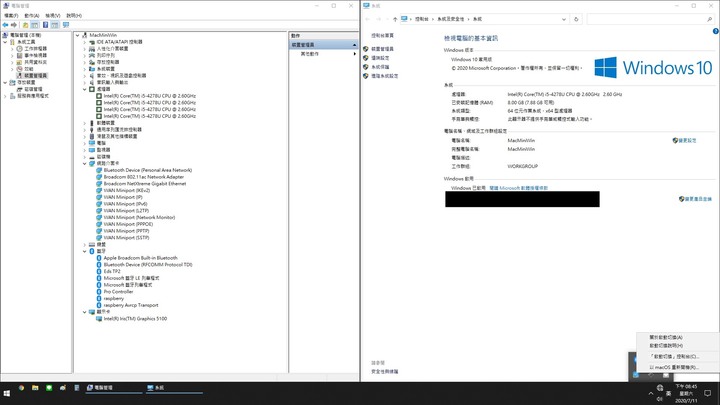The image size is (720, 405).
Task: Open the 檢視(V) View menu
Action: [x=53, y=16]
